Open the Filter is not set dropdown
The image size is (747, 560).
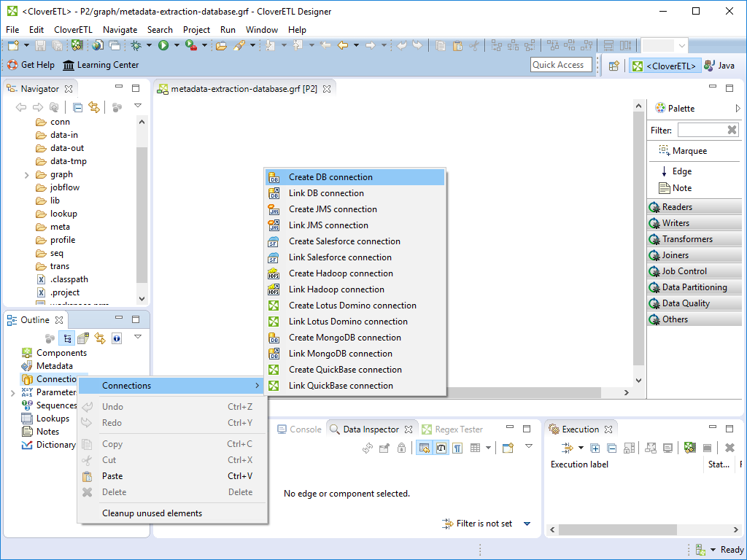coord(527,524)
